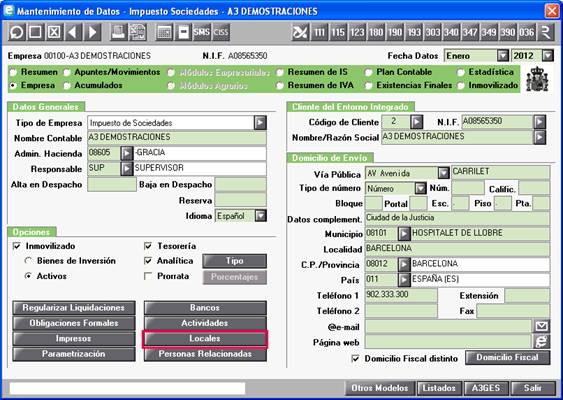Expand the Tipo de Empresa dropdown
This screenshot has width=563, height=400.
[260, 123]
